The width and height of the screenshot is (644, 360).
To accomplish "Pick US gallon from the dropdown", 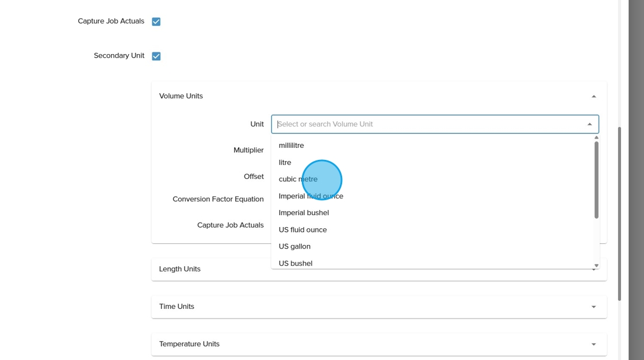I will click(294, 246).
